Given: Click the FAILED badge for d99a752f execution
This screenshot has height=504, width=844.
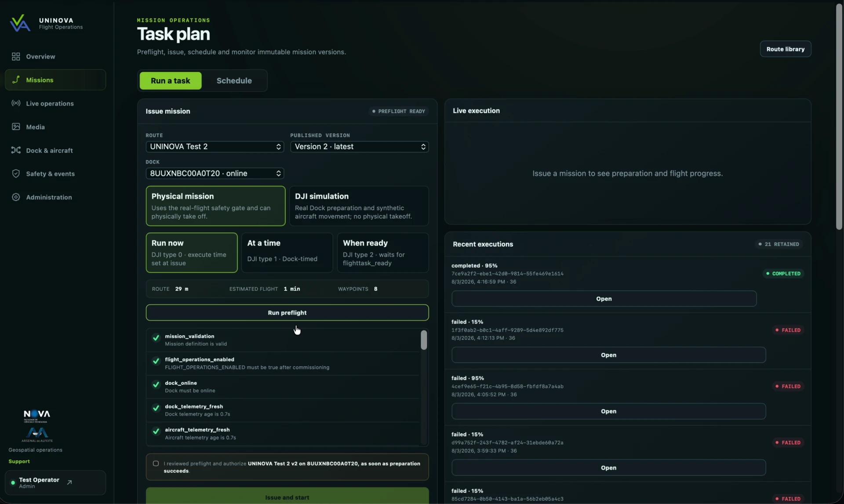Looking at the screenshot, I should point(788,442).
